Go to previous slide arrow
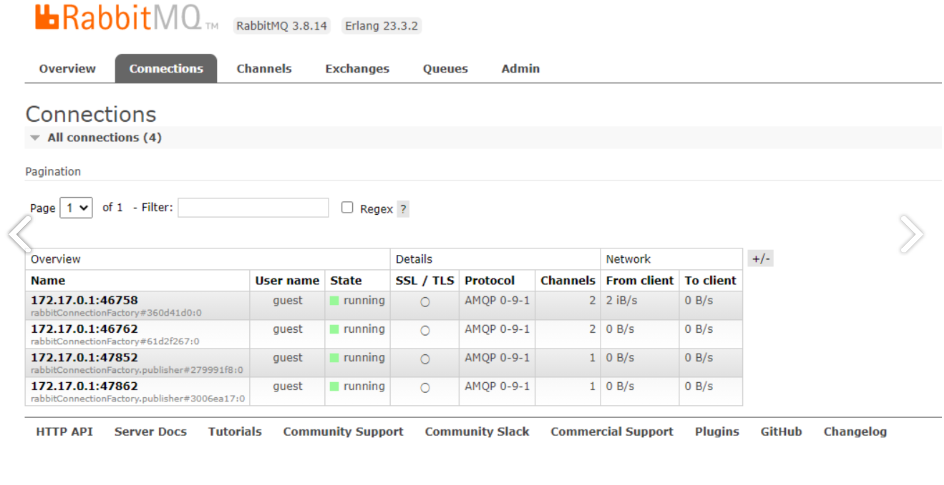This screenshot has height=485, width=944. [x=20, y=233]
